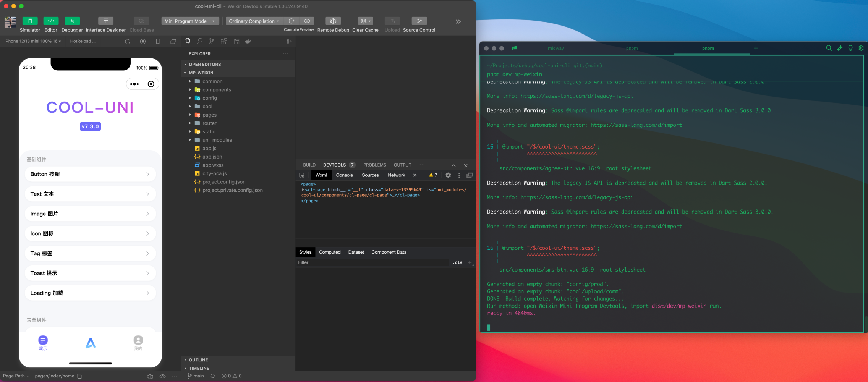Toggle the Simulator panel button
868x382 pixels.
tap(30, 21)
